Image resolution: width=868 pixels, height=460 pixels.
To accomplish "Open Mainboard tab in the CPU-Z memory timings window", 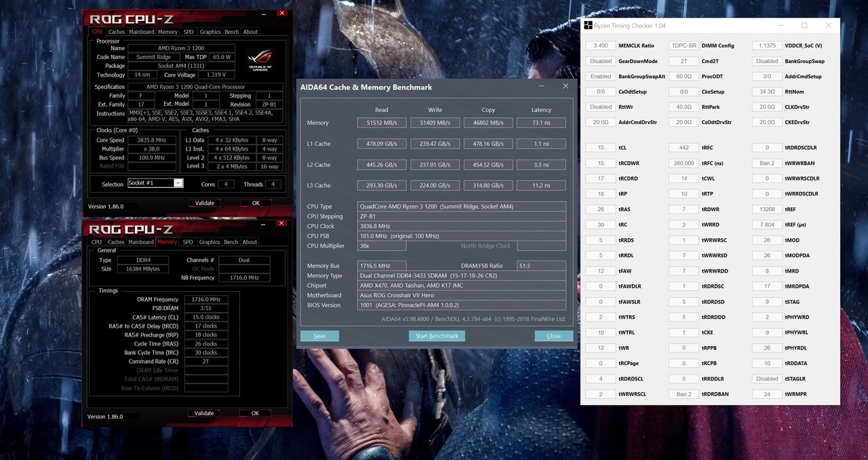I will (x=141, y=242).
